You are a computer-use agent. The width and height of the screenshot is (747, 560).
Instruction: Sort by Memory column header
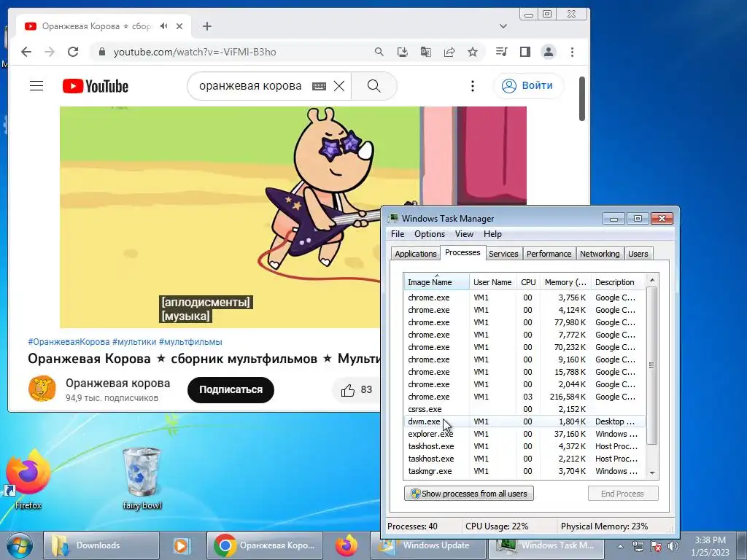[x=565, y=282]
